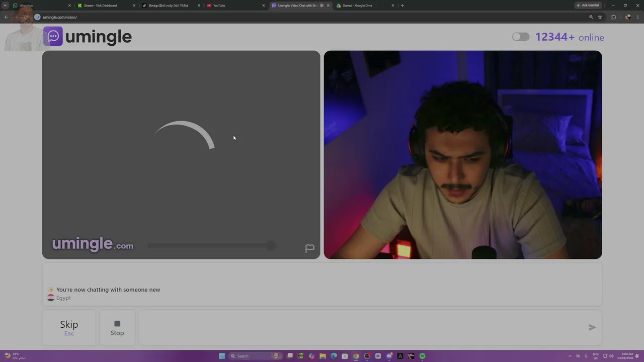This screenshot has width=644, height=362.
Task: Open Spotify from the taskbar
Action: pos(422,356)
